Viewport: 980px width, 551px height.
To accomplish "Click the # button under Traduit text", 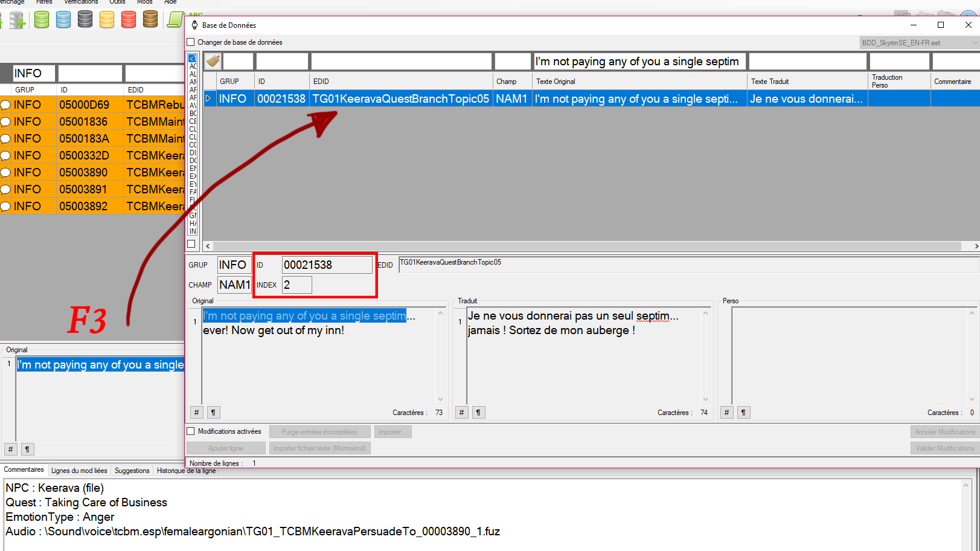I will point(461,413).
